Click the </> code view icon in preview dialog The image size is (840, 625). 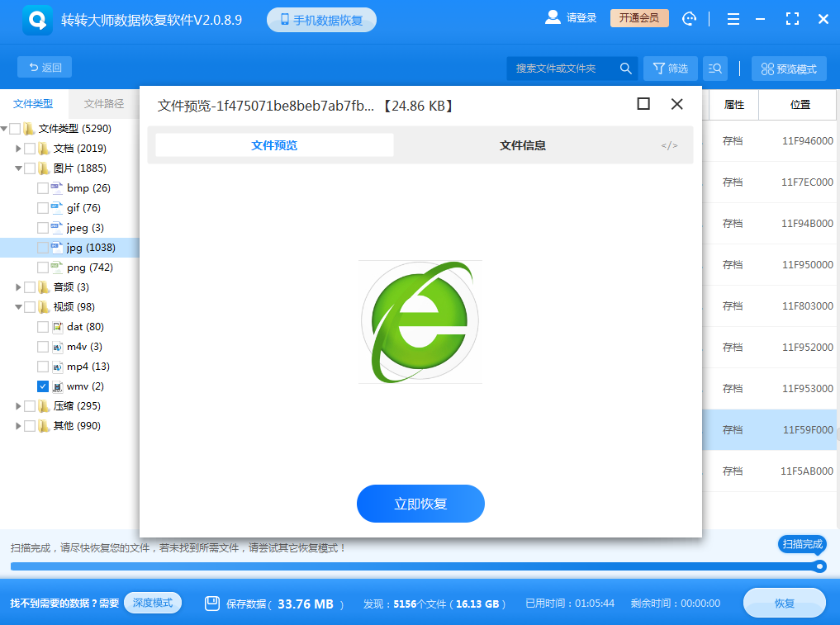coord(669,144)
